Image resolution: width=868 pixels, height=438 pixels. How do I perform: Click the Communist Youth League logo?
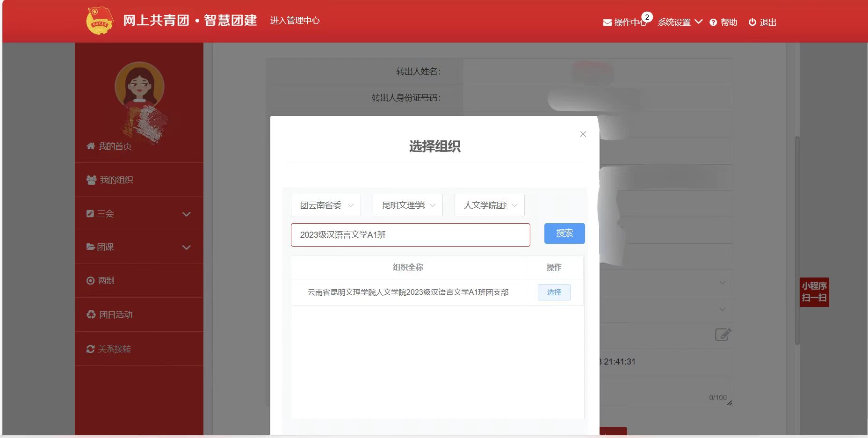[100, 21]
